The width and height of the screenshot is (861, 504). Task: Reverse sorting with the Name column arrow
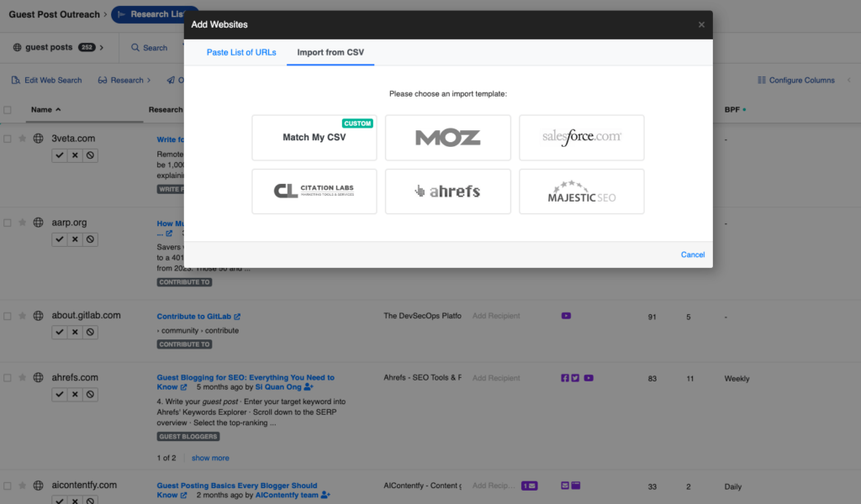tap(57, 110)
